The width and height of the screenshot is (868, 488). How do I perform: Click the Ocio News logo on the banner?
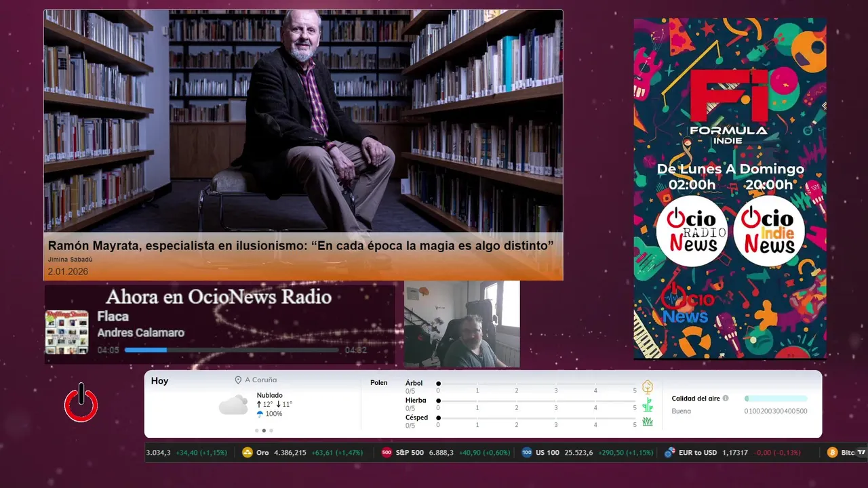pos(688,304)
